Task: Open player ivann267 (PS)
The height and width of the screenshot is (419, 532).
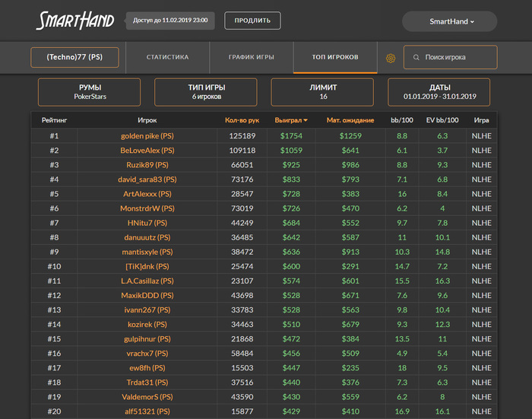Action: (x=147, y=310)
